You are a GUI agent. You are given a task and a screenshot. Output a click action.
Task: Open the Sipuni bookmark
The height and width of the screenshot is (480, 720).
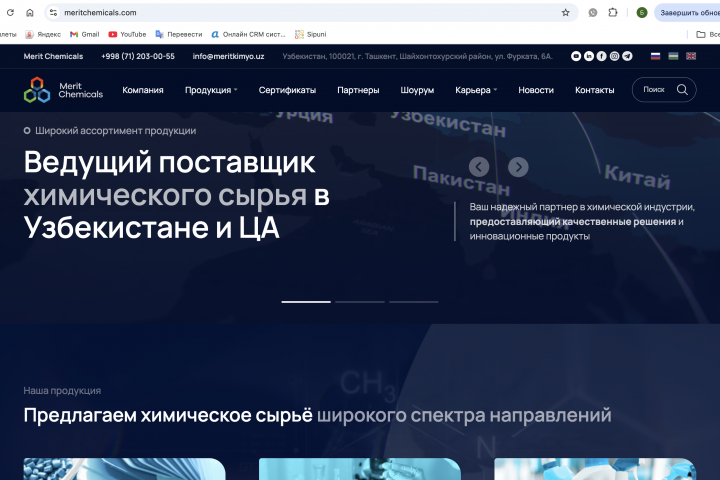coord(310,34)
